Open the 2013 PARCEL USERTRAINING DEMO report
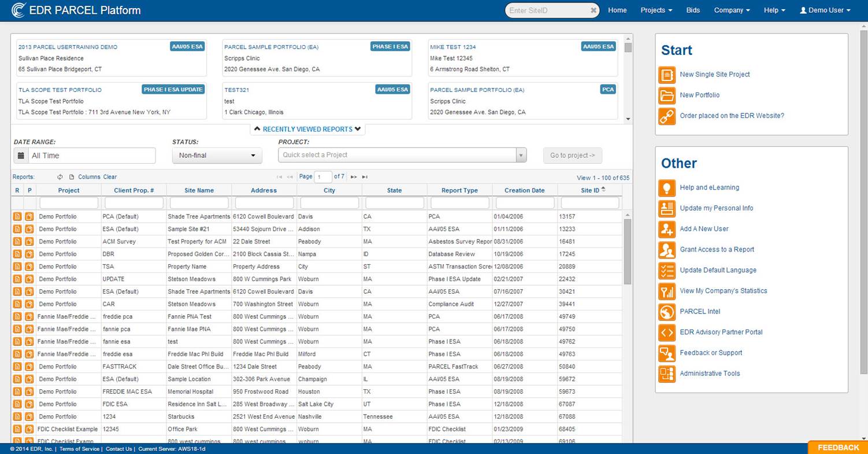This screenshot has width=868, height=454. (x=68, y=47)
